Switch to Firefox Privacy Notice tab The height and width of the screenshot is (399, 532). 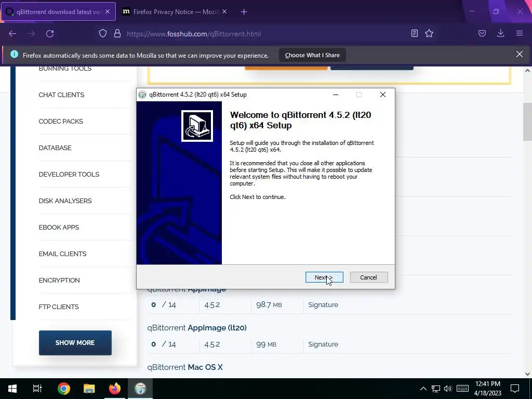[x=175, y=11]
